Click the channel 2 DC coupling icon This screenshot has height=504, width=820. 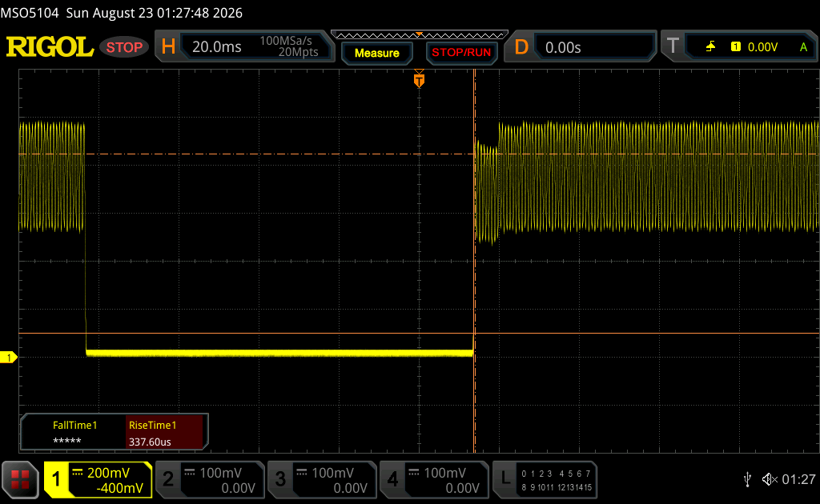190,473
